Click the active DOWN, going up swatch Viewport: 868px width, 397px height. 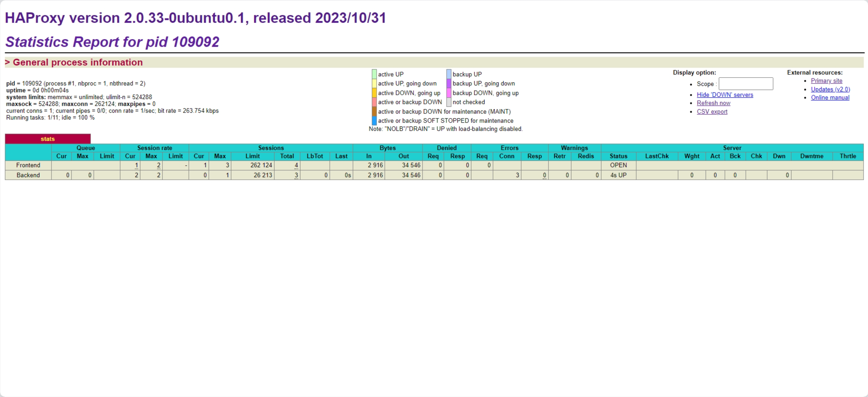pyautogui.click(x=374, y=93)
